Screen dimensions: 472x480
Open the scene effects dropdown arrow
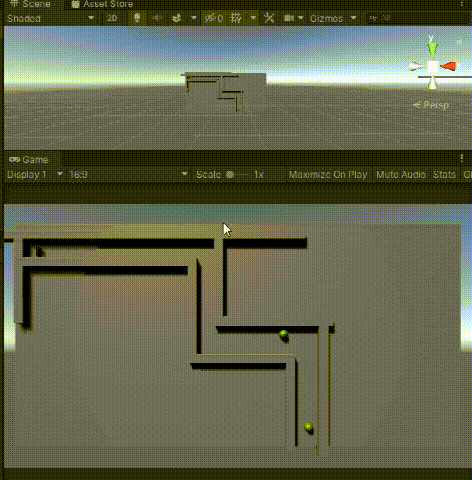point(193,18)
